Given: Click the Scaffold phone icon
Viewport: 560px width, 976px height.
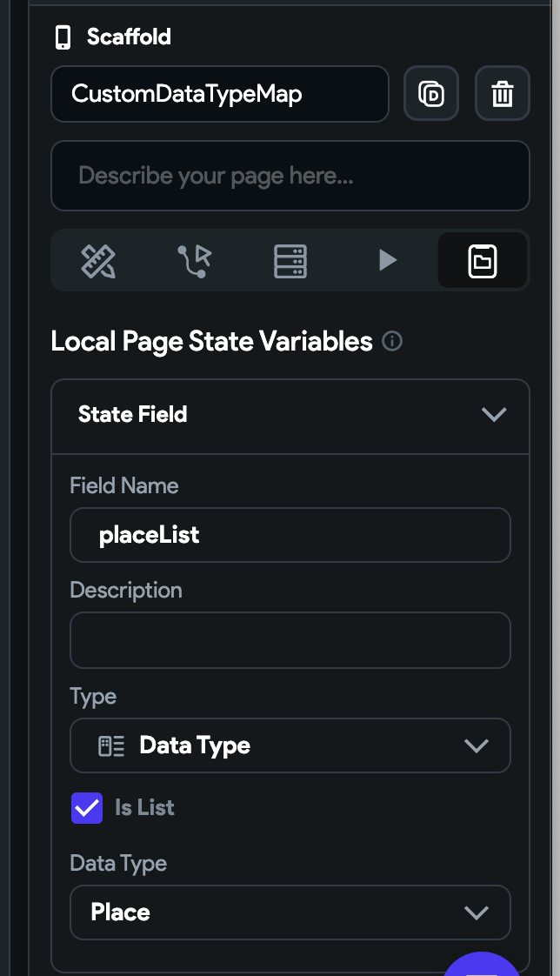Looking at the screenshot, I should point(63,37).
